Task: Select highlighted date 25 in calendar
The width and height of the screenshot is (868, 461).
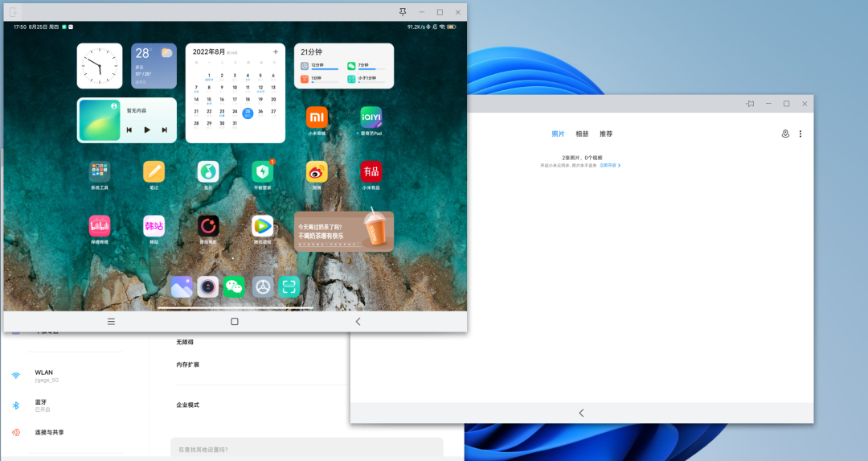Action: point(248,113)
